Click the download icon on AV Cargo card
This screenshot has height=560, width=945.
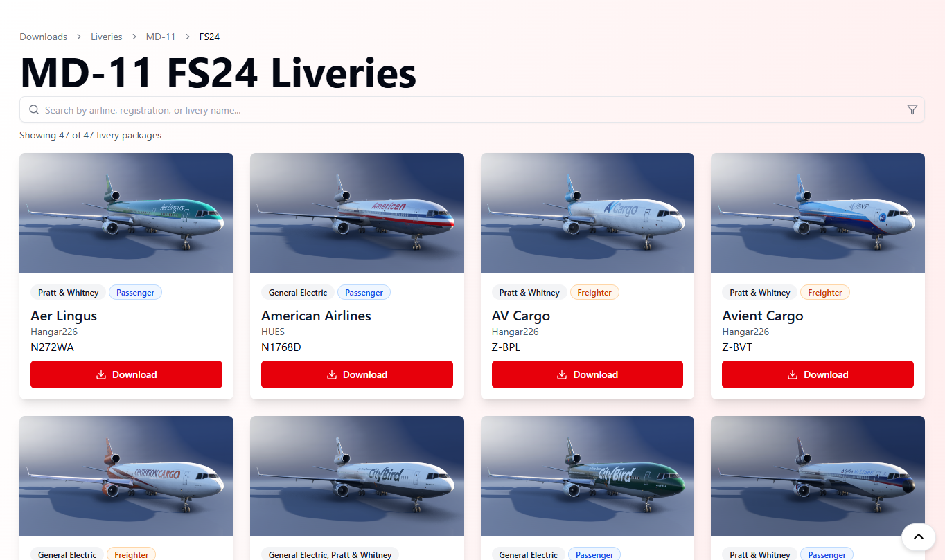[x=563, y=374]
